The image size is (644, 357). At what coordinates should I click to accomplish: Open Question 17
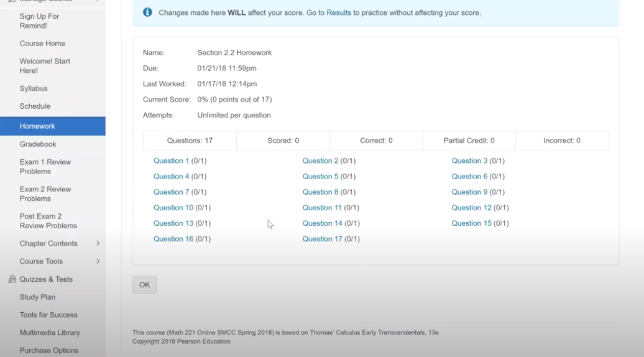click(x=323, y=239)
